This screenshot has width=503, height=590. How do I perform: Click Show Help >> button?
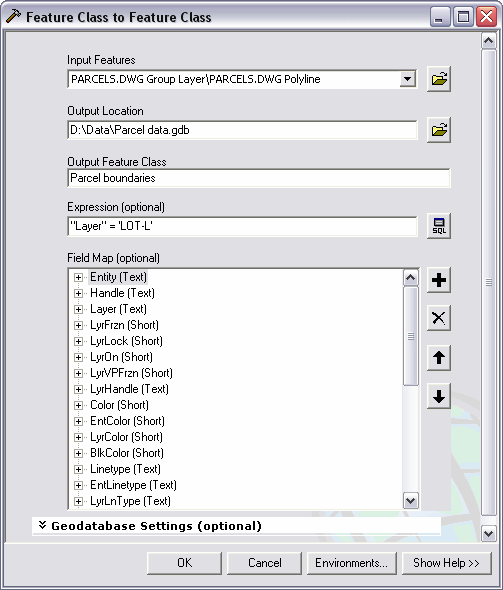click(x=447, y=563)
